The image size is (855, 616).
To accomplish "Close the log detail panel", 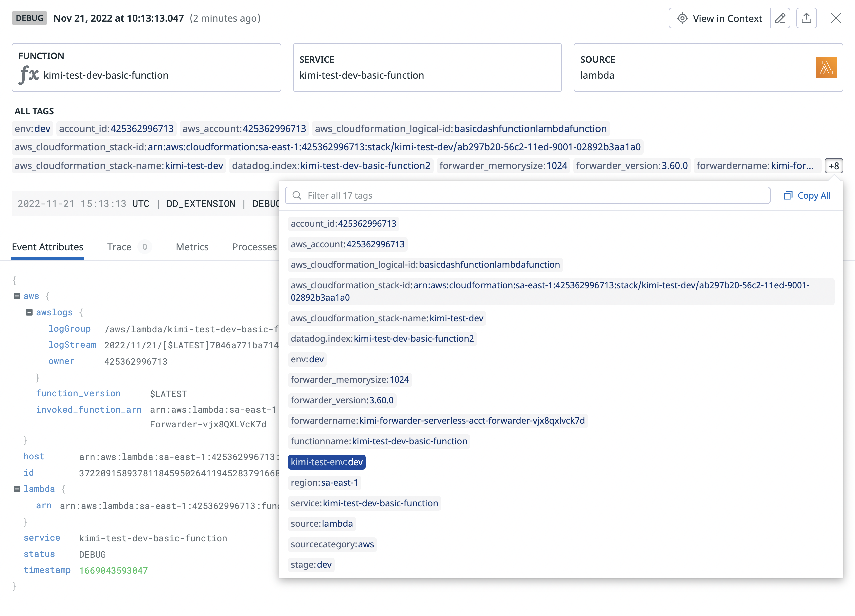I will [x=835, y=18].
